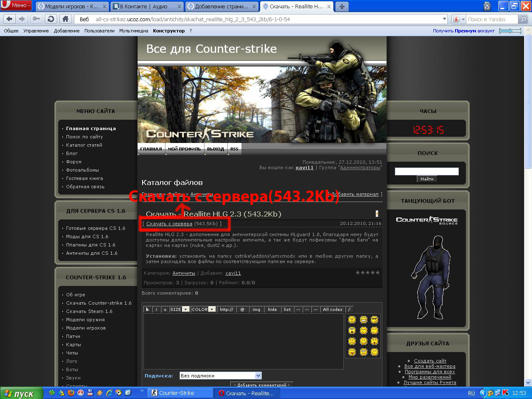Expand the COLOR dropdown in comment editor
Image resolution: width=532 pixels, height=399 pixels.
tap(212, 309)
